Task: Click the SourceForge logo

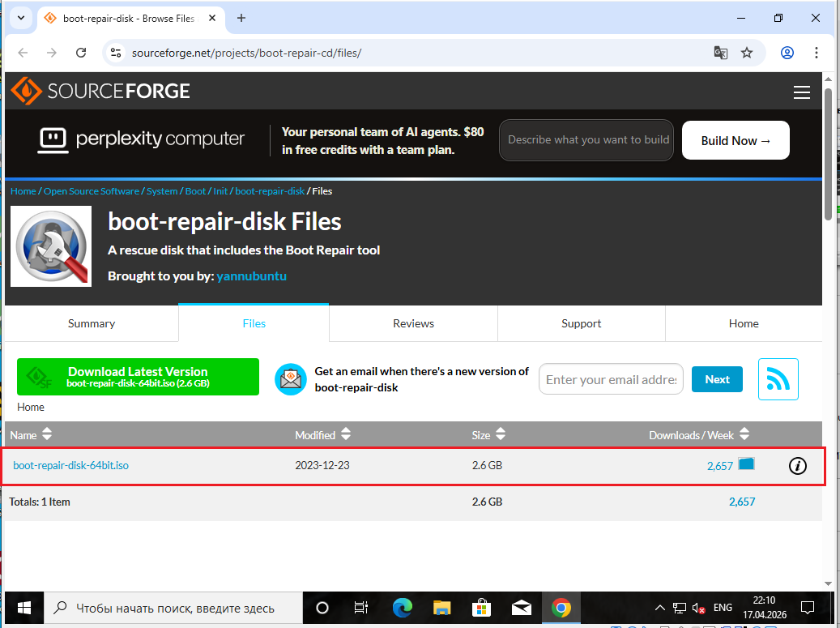Action: 99,90
